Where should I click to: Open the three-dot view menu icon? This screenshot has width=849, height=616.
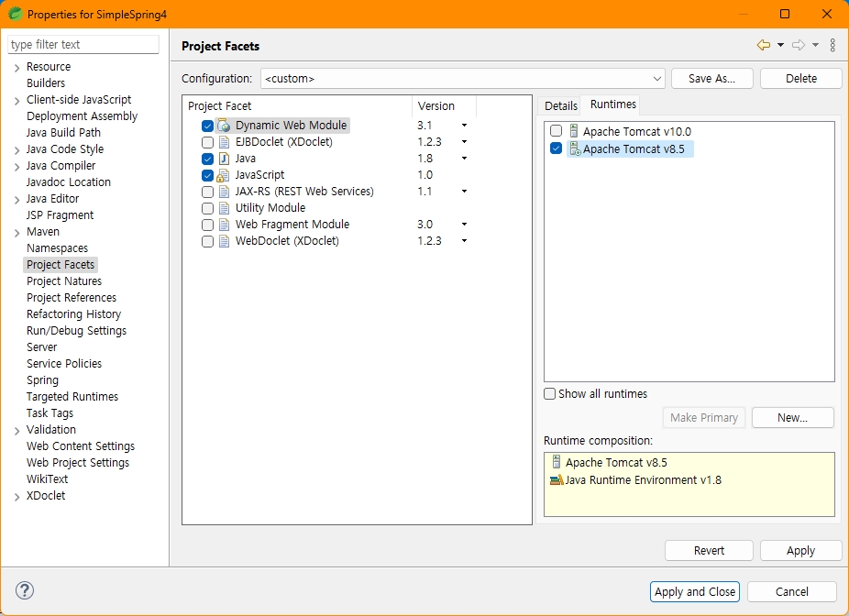832,45
